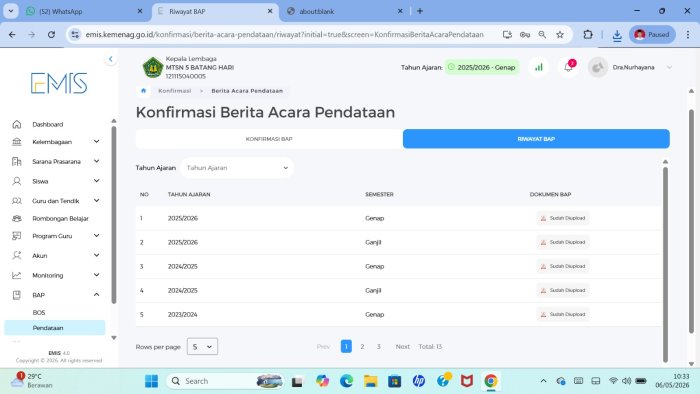Image resolution: width=700 pixels, height=394 pixels.
Task: Click the Siswa person icon
Action: click(x=17, y=181)
